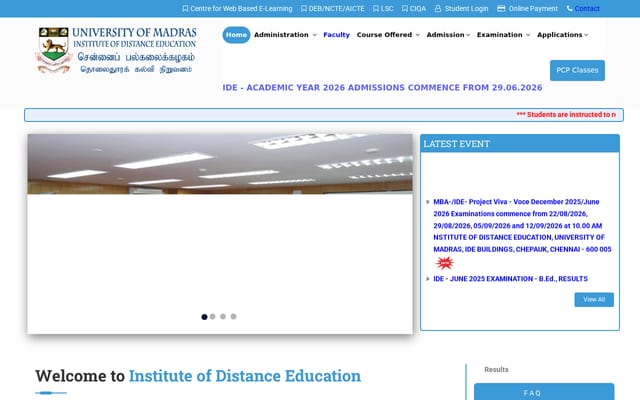Image resolution: width=640 pixels, height=400 pixels.
Task: Open the DEB/NCTE/AICTE link
Action: coord(336,9)
